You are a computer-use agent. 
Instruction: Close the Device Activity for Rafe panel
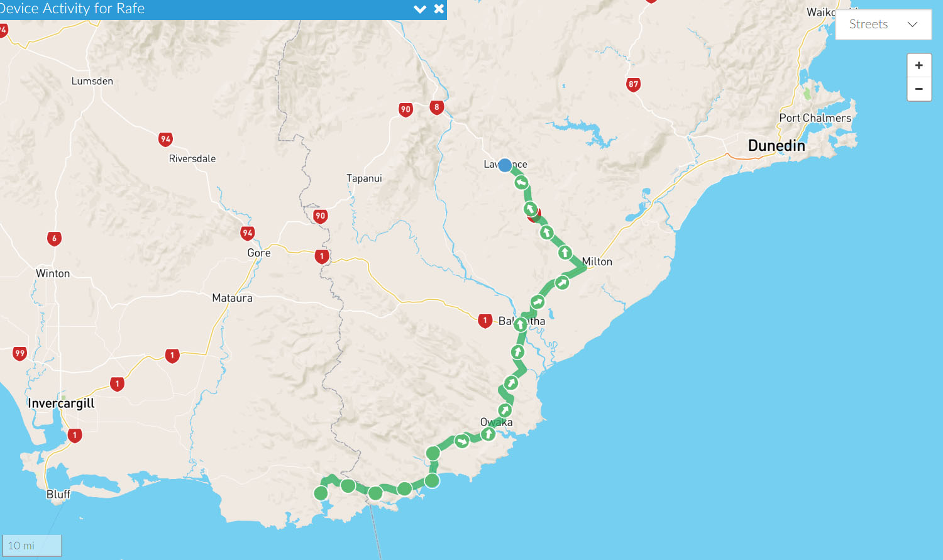[439, 9]
